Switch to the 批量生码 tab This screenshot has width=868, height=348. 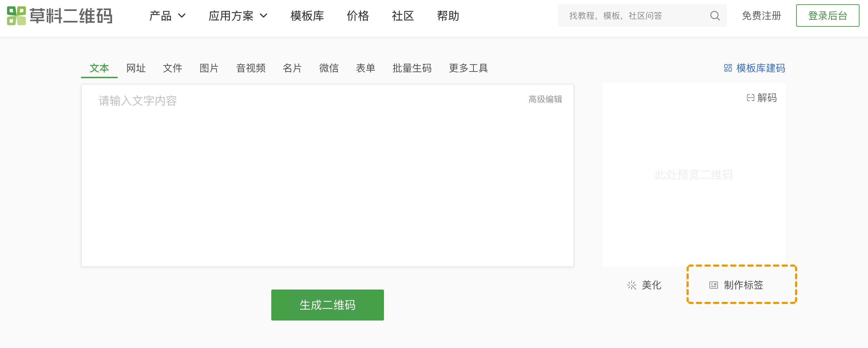pyautogui.click(x=412, y=68)
